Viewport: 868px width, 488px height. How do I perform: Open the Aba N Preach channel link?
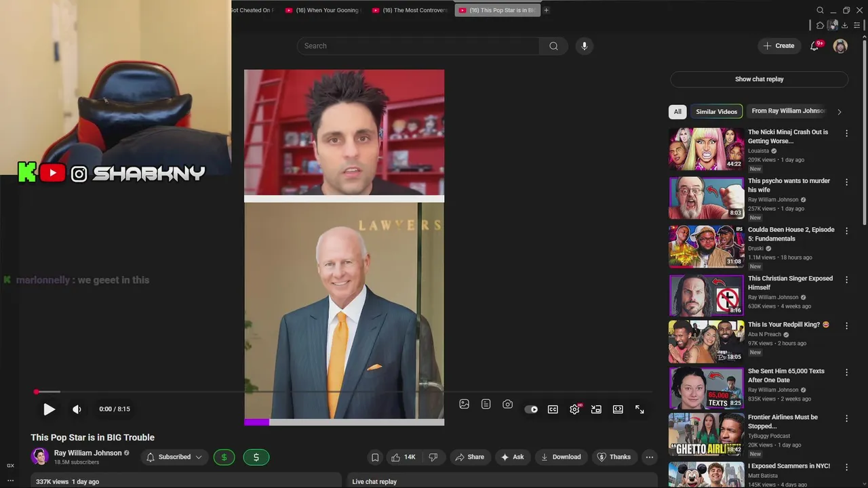tap(765, 334)
